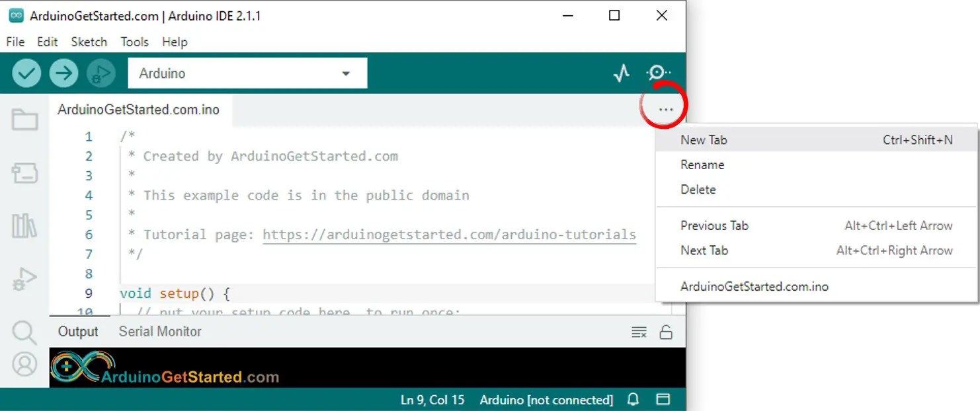Select ArduinoGetStarted.com.ino in the dropdown menu
Viewport: 980px width, 411px height.
click(x=817, y=287)
